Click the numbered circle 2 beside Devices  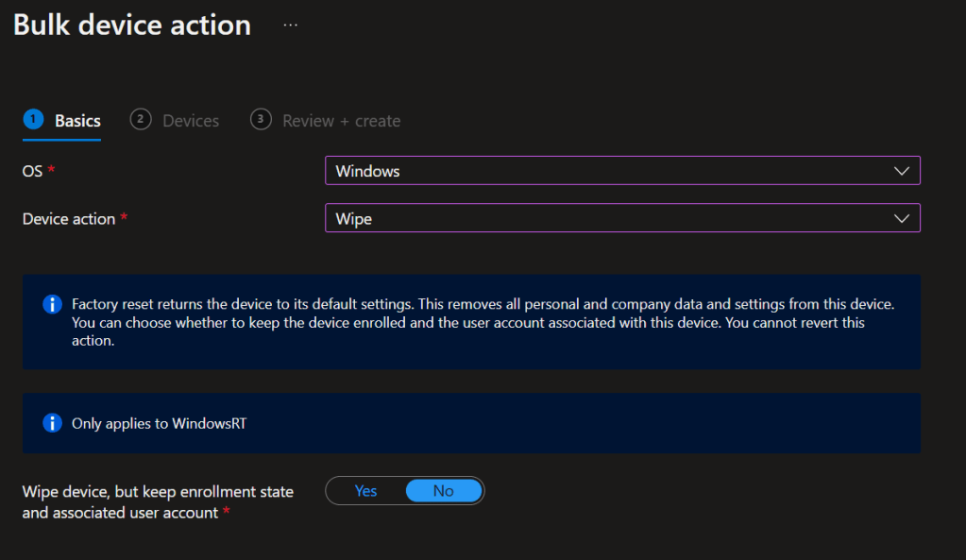coord(140,120)
